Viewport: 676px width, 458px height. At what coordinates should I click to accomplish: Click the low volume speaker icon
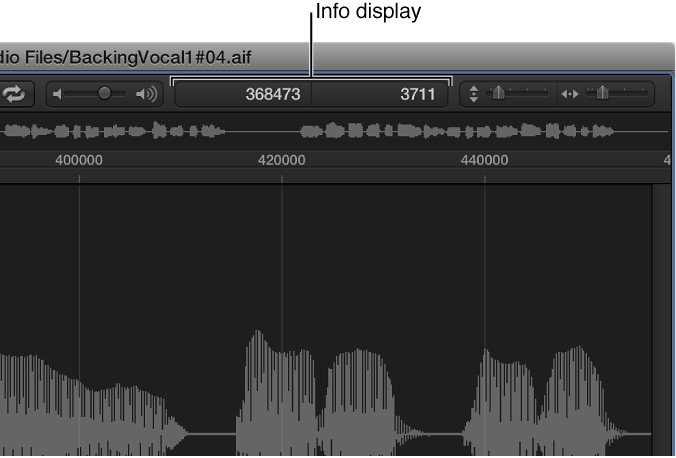coord(57,94)
